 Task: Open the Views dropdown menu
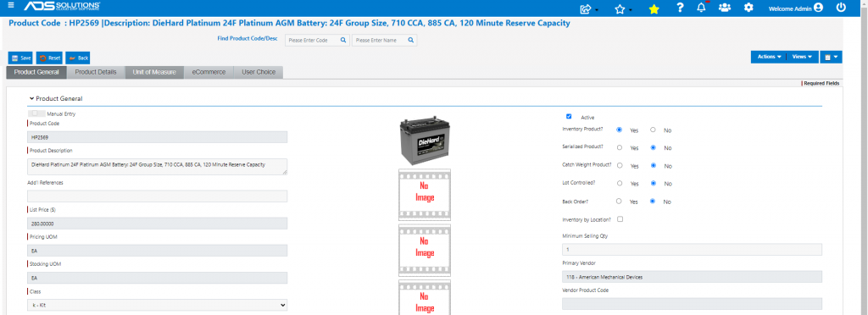coord(802,57)
